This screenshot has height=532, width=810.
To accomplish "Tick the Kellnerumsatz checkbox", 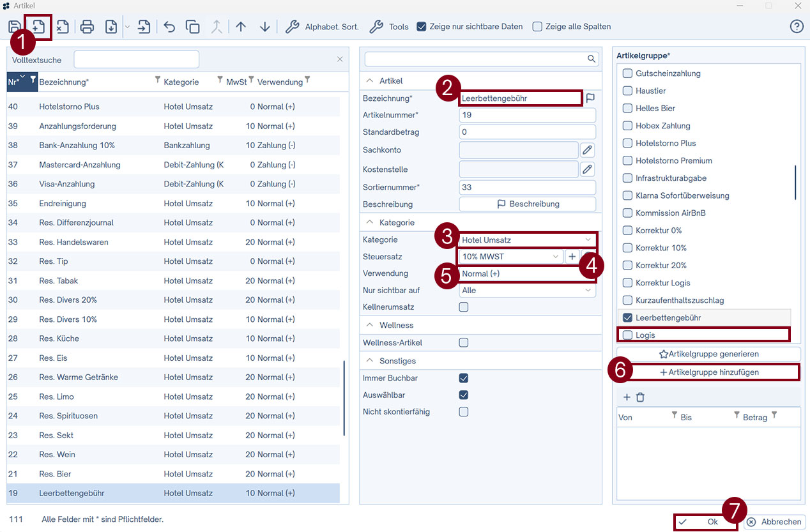I will pyautogui.click(x=464, y=307).
